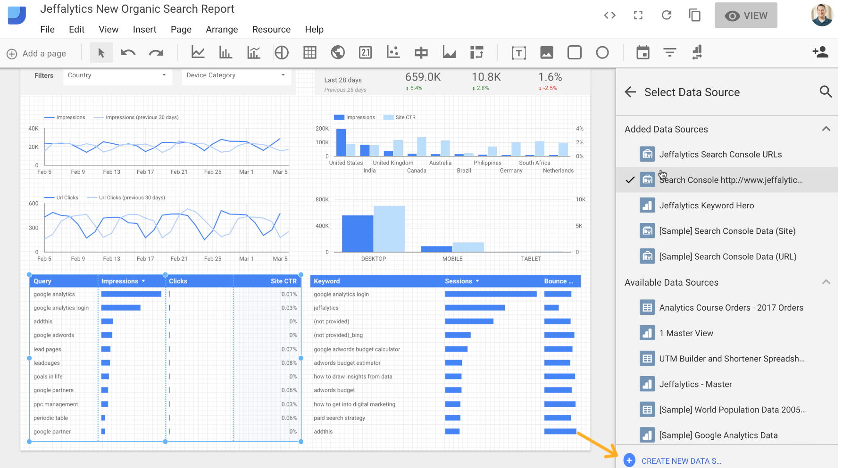Screen dimensions: 868x468
Task: Insert a pivot table
Action: click(x=477, y=52)
